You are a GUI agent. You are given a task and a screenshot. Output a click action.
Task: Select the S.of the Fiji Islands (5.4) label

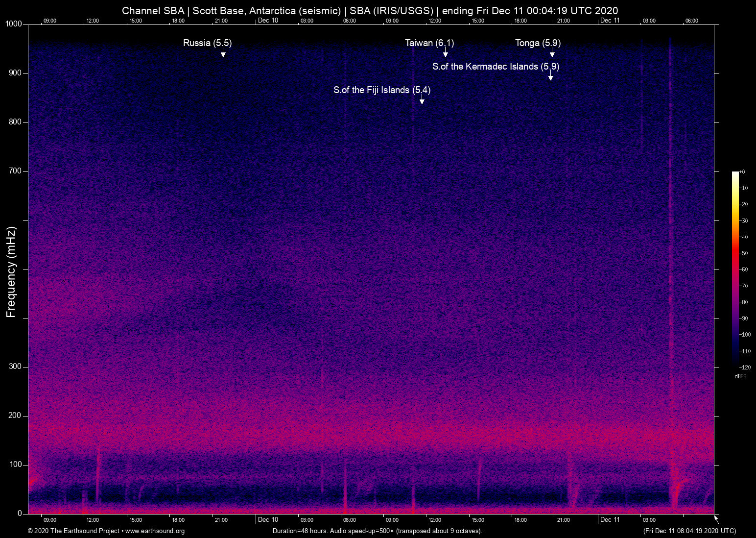pyautogui.click(x=382, y=90)
